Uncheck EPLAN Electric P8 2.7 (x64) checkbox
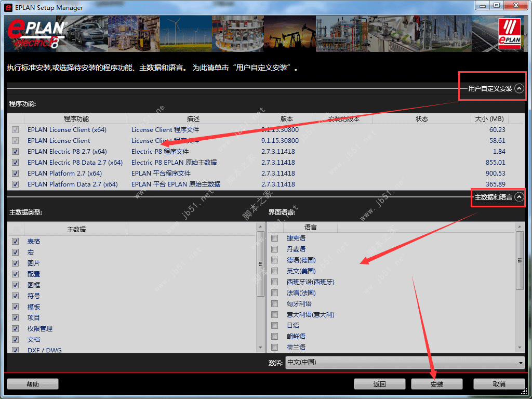 [15, 151]
